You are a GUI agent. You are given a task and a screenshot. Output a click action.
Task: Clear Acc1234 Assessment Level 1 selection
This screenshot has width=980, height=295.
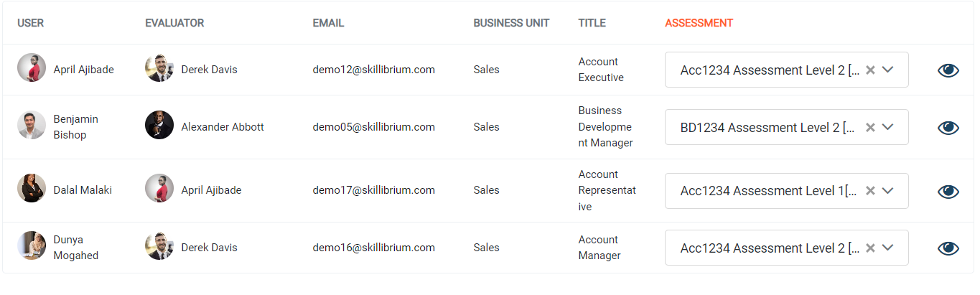[x=870, y=191]
